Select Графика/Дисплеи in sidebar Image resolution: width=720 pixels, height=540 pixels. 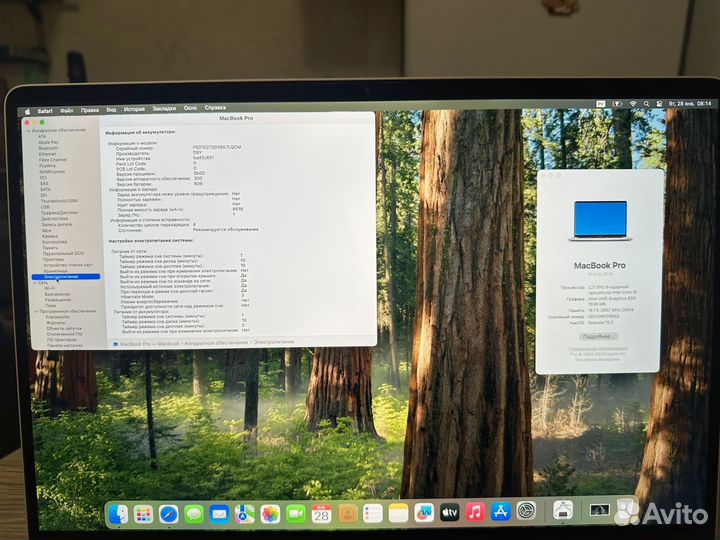60,213
